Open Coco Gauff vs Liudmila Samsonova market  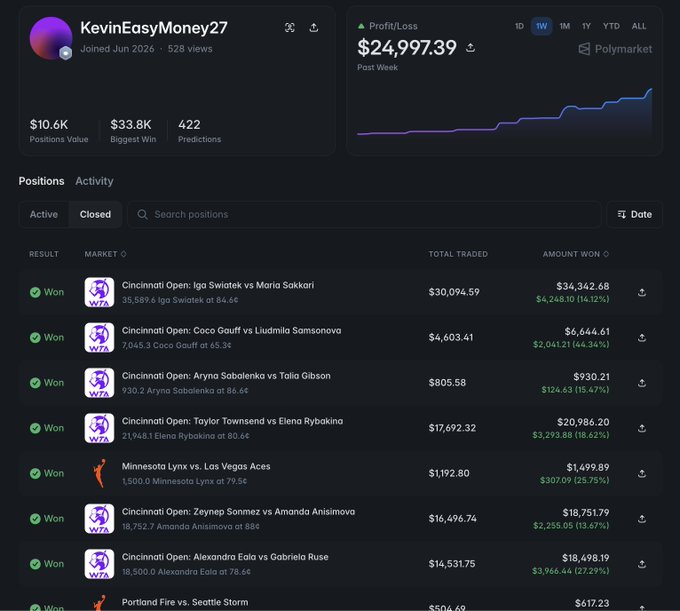point(231,330)
